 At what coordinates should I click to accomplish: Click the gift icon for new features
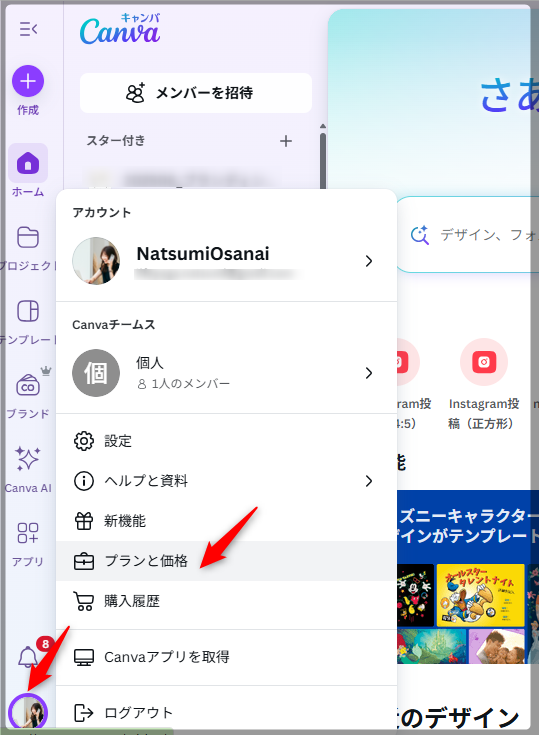(x=84, y=521)
